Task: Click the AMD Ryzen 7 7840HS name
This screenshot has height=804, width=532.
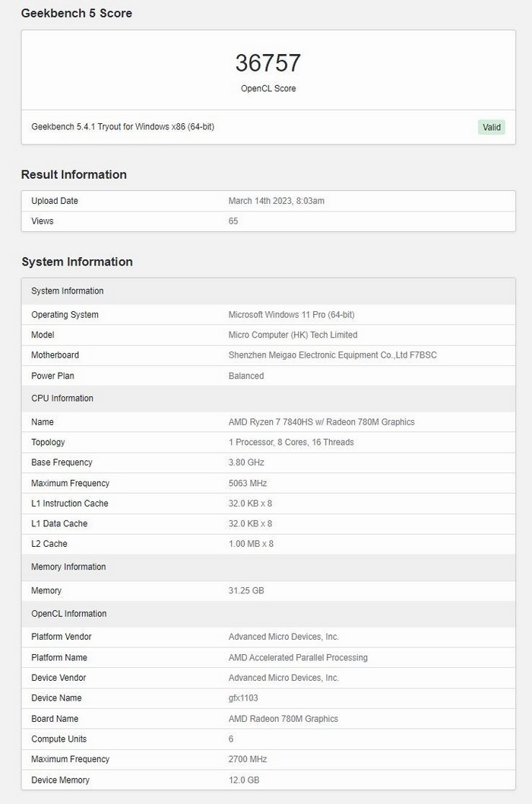Action: point(321,422)
